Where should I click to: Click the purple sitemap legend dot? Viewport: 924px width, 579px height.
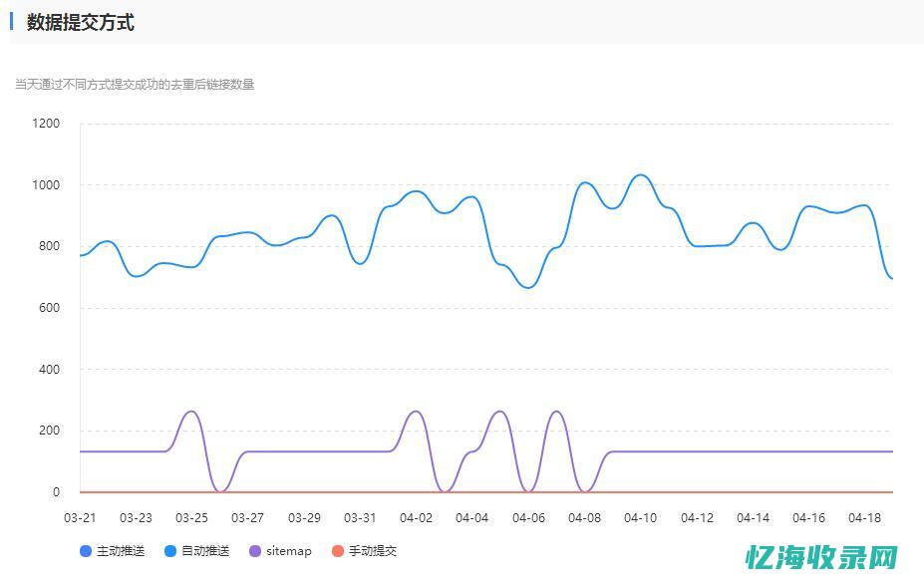[255, 551]
